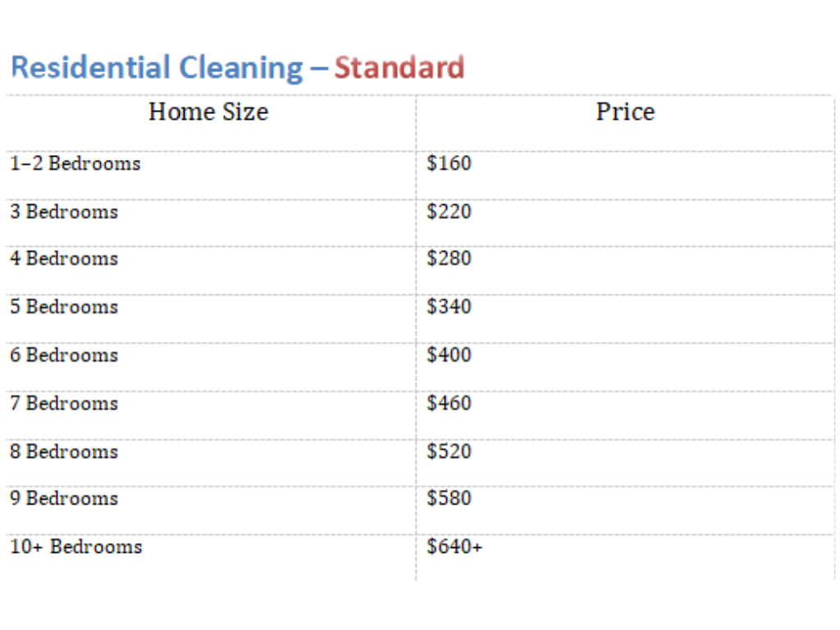Click the "7 Bedrooms" table cell
The height and width of the screenshot is (630, 840).
[64, 404]
